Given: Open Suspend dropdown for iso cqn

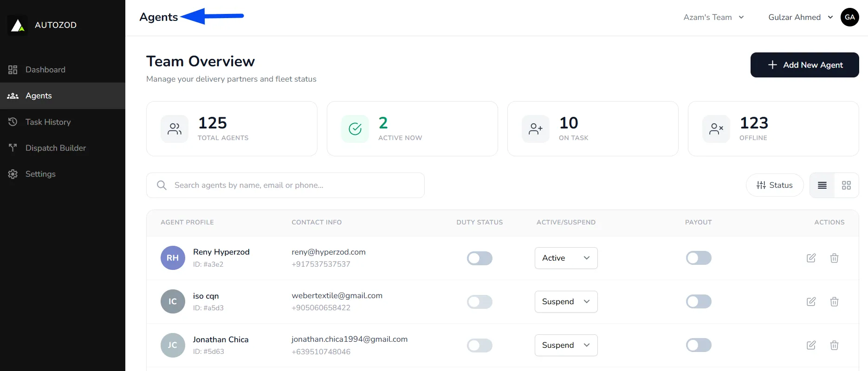Looking at the screenshot, I should coord(566,301).
